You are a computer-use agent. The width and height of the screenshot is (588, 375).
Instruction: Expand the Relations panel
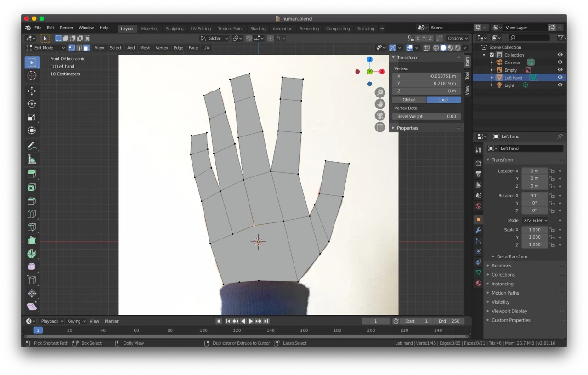coord(501,266)
